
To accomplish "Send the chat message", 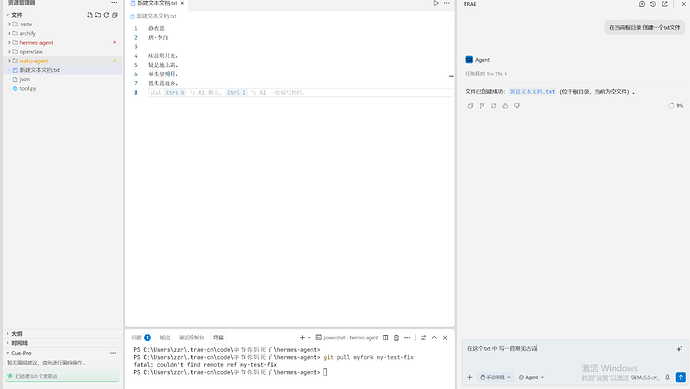I will [x=680, y=377].
